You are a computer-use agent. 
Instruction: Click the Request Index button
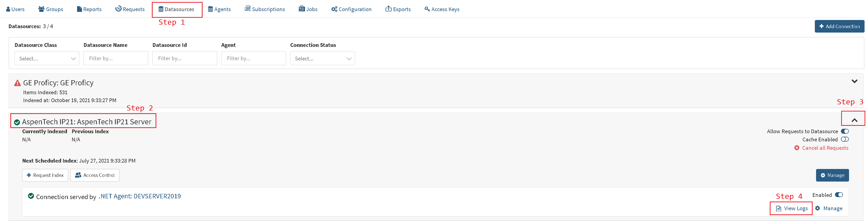[x=45, y=175]
